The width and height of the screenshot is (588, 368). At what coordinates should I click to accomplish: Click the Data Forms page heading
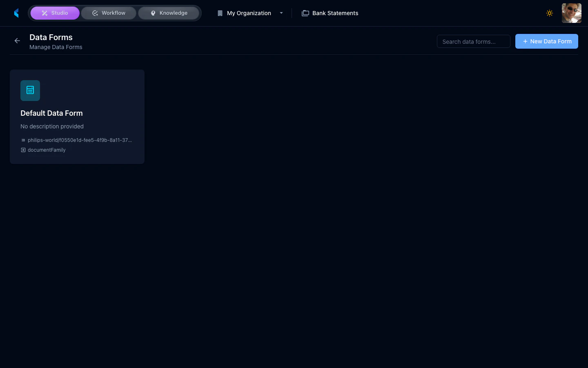click(51, 37)
